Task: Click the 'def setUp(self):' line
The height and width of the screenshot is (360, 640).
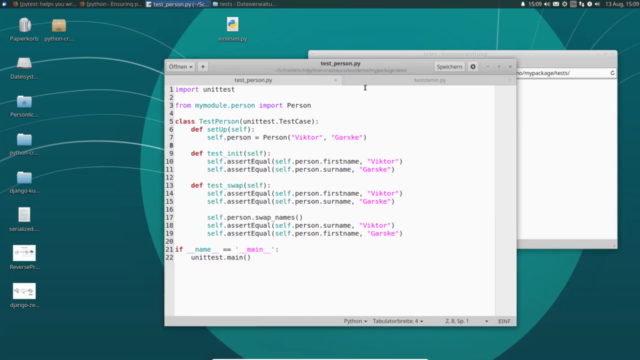Action: 222,129
